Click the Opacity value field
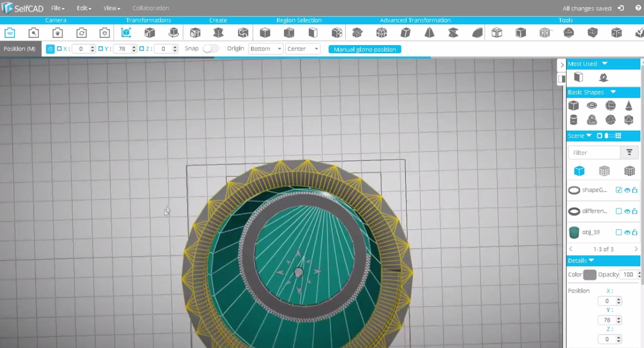 (628, 274)
